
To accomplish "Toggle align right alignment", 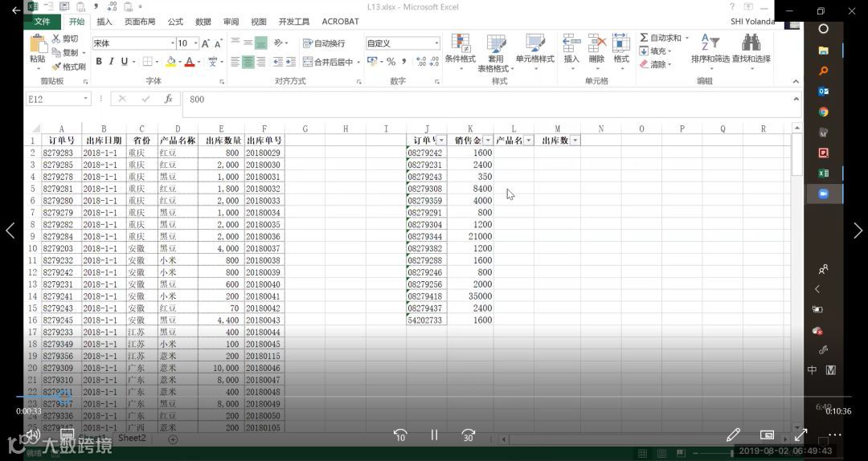I will point(260,61).
